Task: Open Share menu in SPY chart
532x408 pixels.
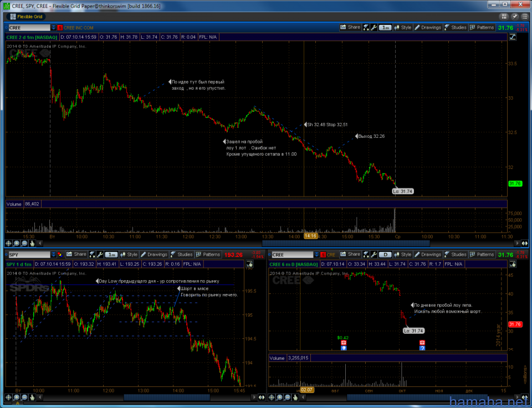Action: (76, 255)
